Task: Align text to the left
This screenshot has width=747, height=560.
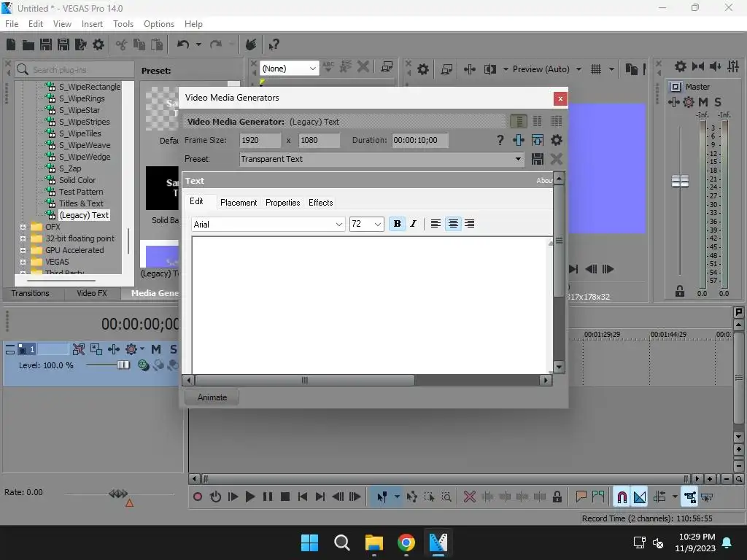Action: pyautogui.click(x=436, y=224)
